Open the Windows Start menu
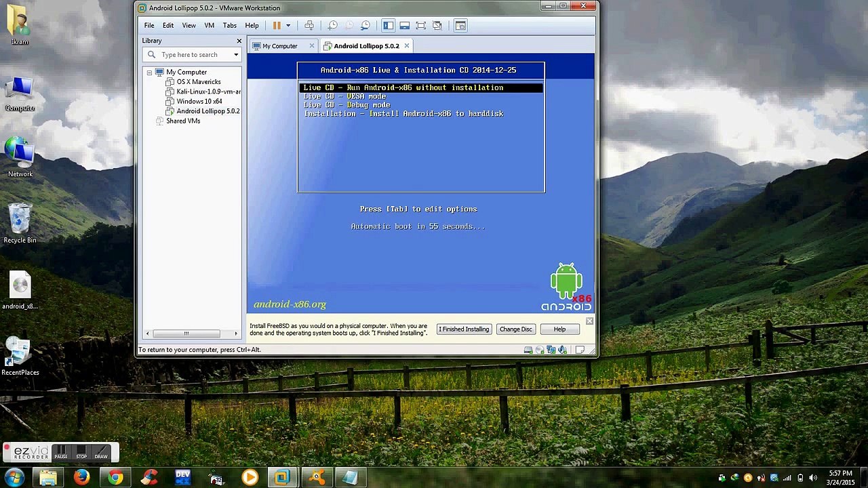Viewport: 868px width, 488px height. coord(14,477)
